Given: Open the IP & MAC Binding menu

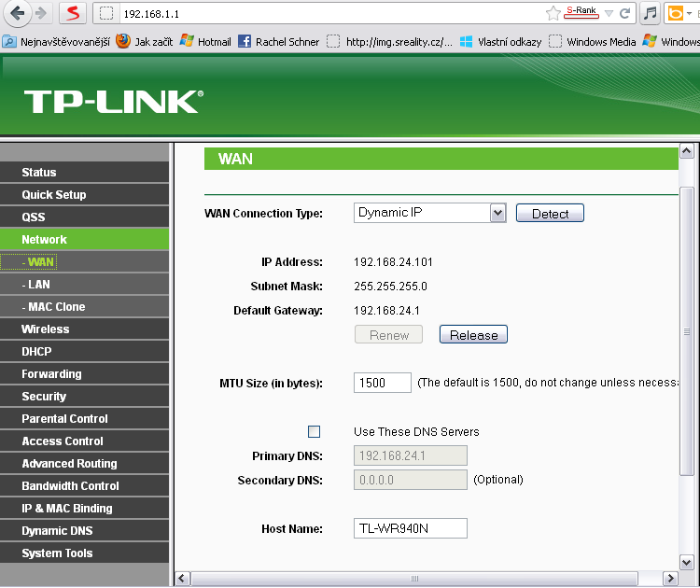Looking at the screenshot, I should [x=84, y=508].
